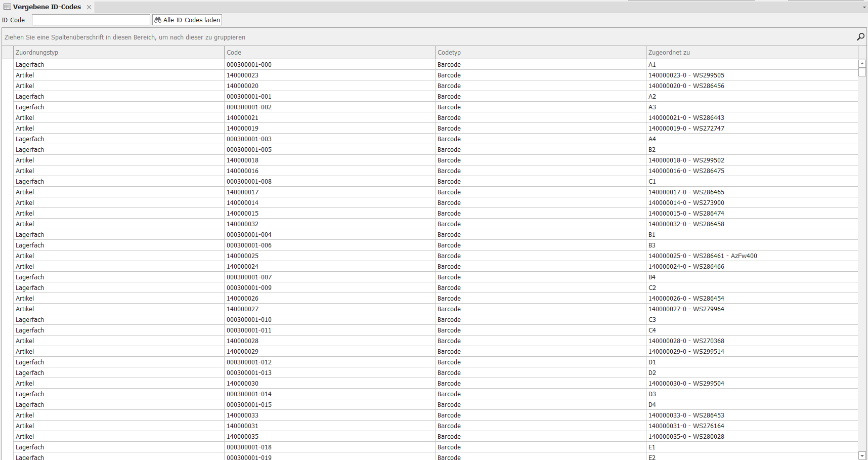Click the barcode icon on the tab
Screen dimensions: 868x460
pos(7,7)
